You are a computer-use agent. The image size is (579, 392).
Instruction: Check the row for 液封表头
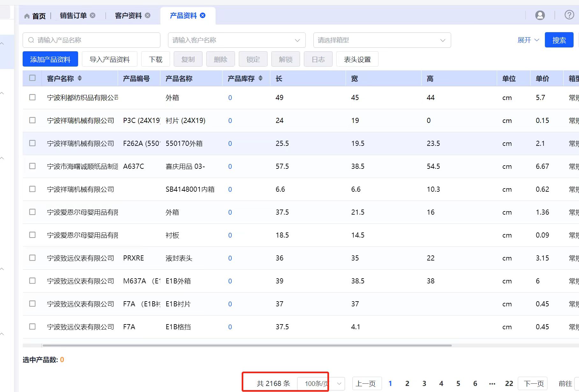pyautogui.click(x=33, y=258)
